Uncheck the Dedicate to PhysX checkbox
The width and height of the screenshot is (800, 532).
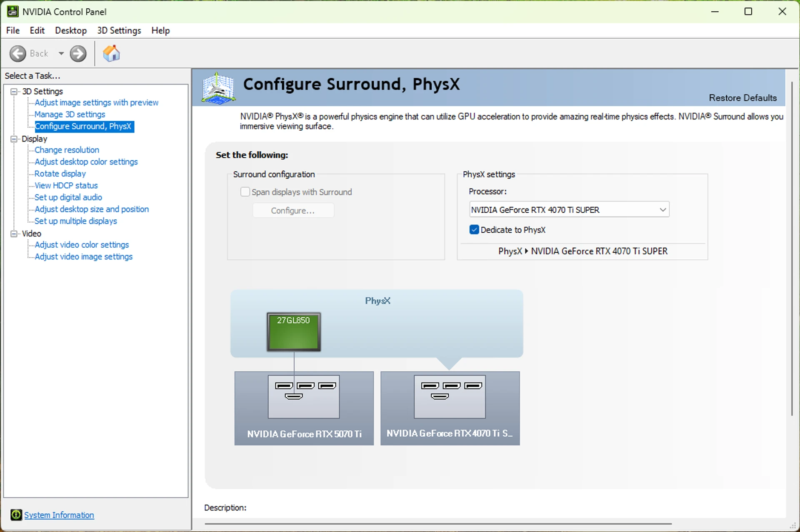(x=474, y=230)
